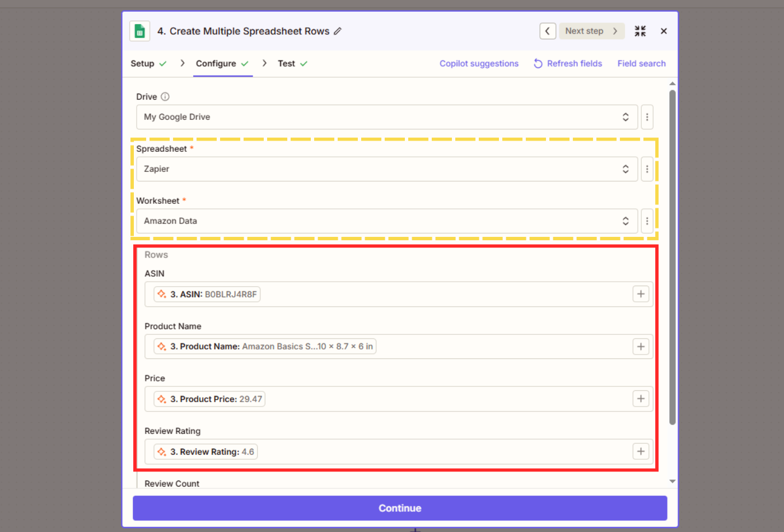Go to previous step with left chevron
Screen dimensions: 784x532
click(x=547, y=31)
